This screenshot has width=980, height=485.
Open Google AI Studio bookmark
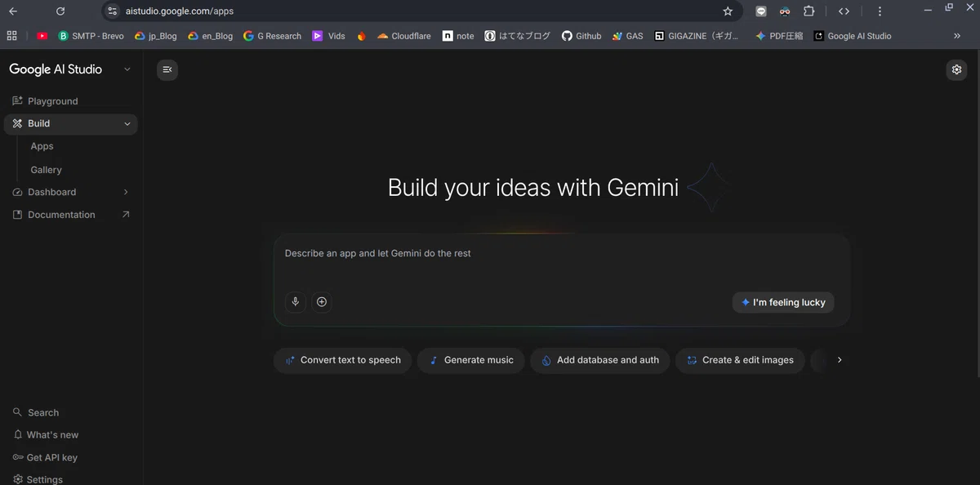853,36
